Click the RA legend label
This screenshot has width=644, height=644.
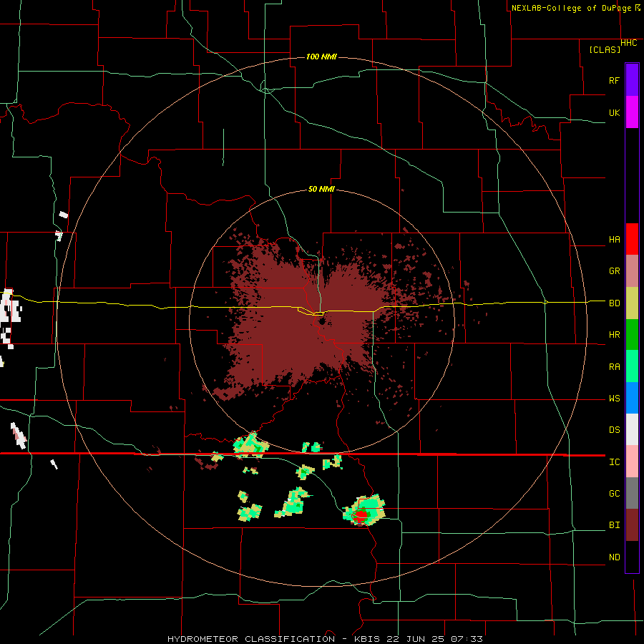(615, 367)
